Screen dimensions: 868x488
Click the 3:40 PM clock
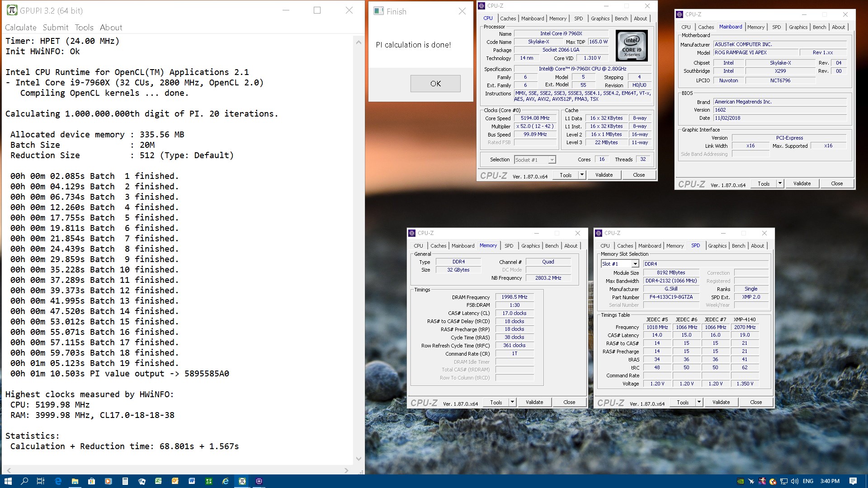tap(830, 481)
